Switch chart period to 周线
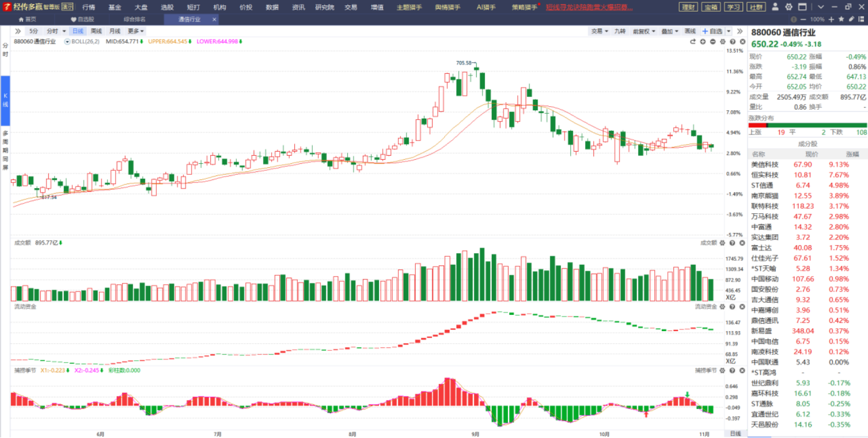The image size is (868, 438). tap(96, 31)
